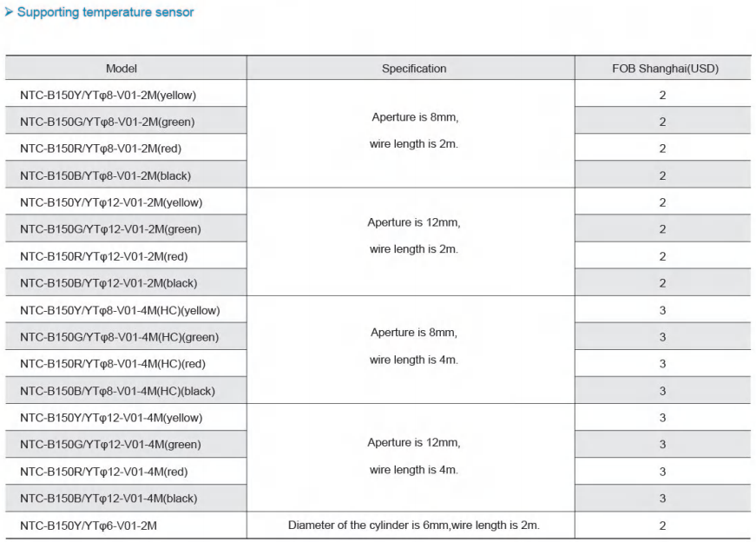
Task: Click the NTC-B150B/YTφ12-V01-2M(black) model cell
Action: coord(126,283)
